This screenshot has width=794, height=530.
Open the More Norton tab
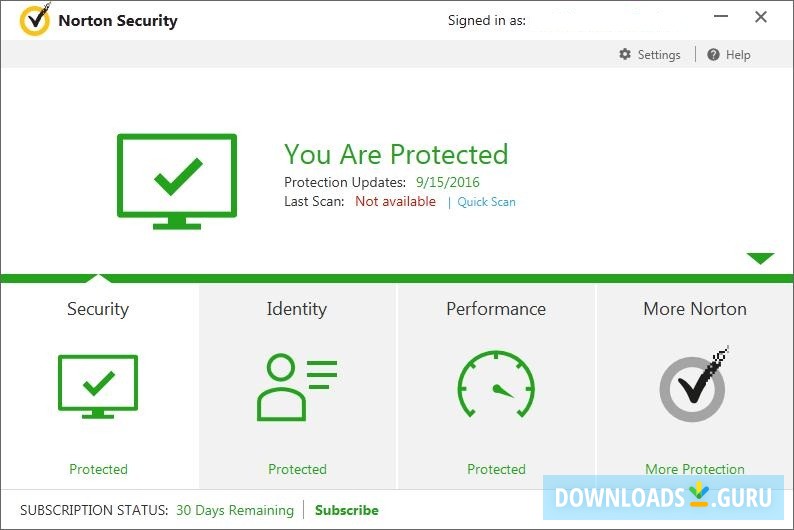coord(695,309)
